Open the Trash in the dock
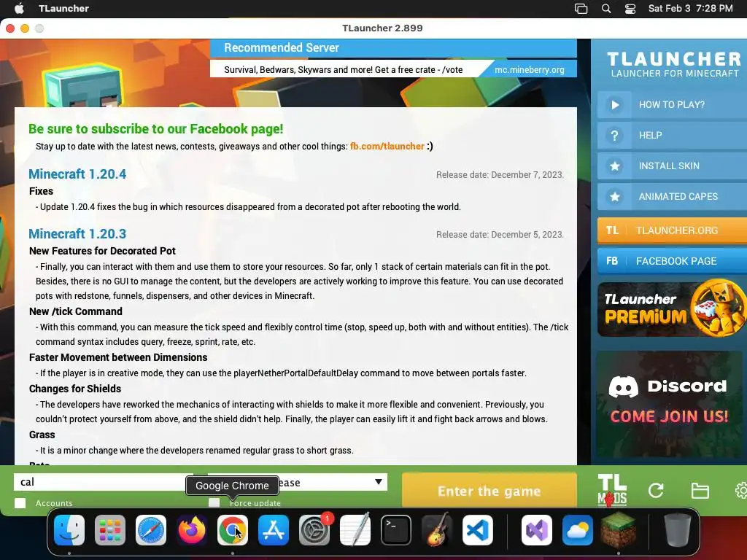 click(678, 530)
